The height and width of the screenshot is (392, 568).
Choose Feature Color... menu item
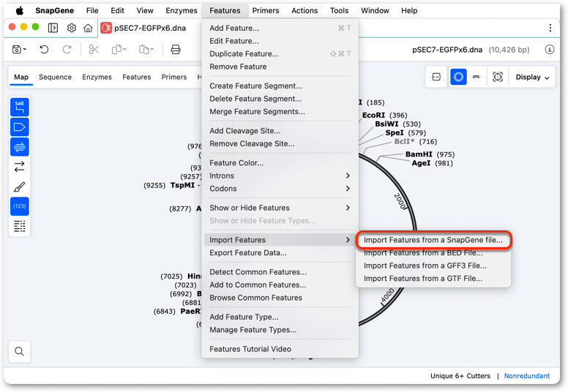click(x=280, y=163)
